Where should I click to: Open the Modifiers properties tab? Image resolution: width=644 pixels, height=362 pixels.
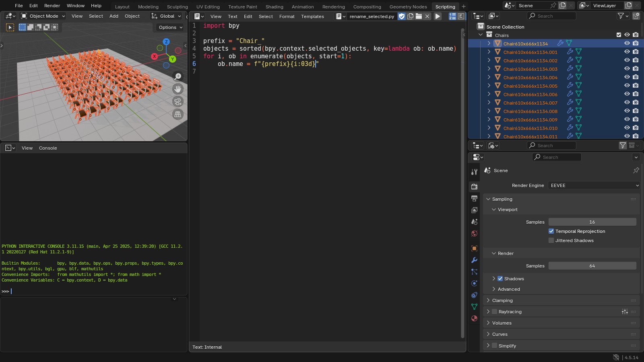pyautogui.click(x=474, y=260)
